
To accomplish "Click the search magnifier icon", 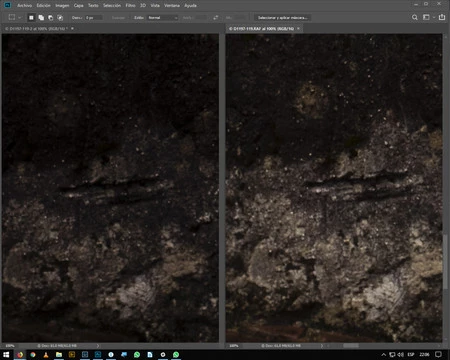I will point(415,17).
